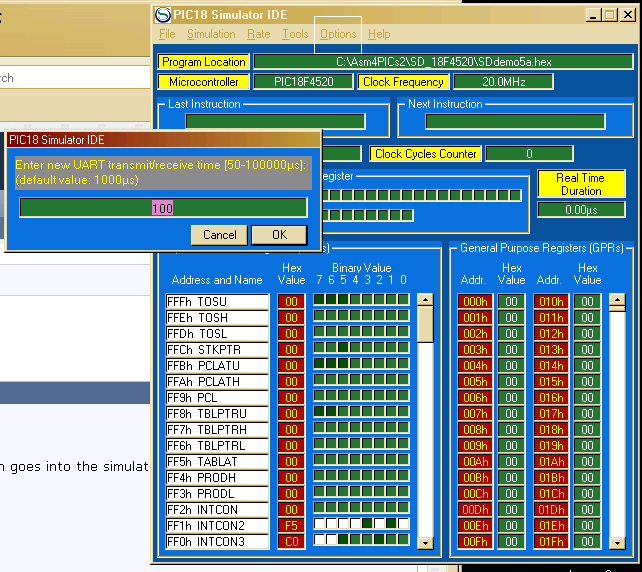Click the SFR list scrollbar thumb
The height and width of the screenshot is (572, 642).
(x=425, y=324)
